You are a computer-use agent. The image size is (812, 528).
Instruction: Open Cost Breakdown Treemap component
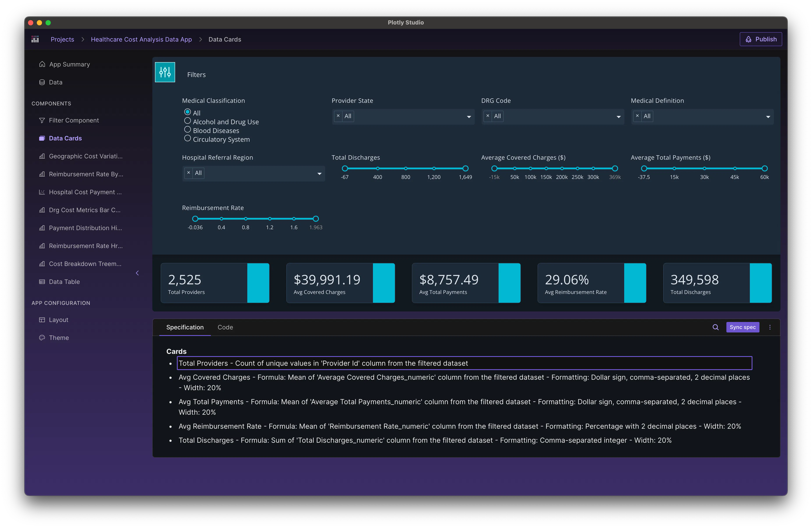[x=80, y=264]
